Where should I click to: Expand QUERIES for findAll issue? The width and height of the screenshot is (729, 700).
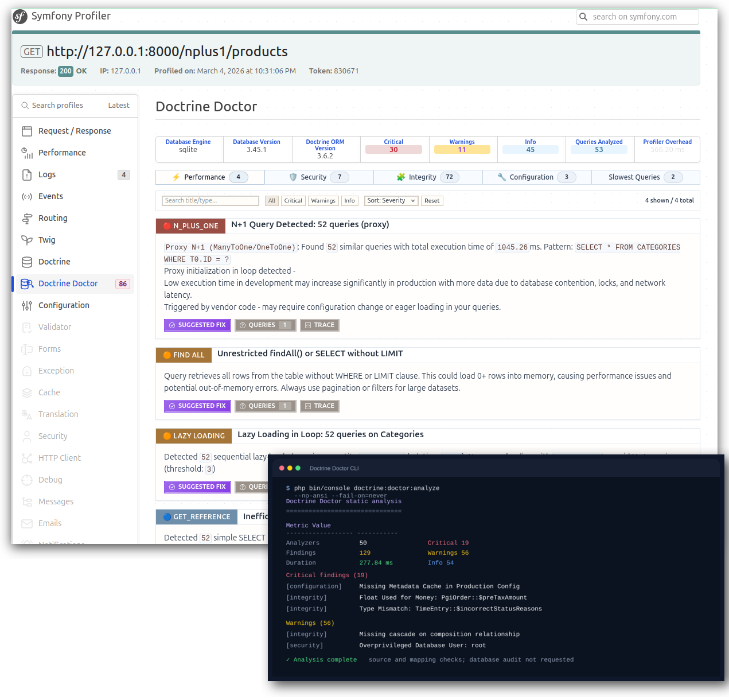coord(266,406)
